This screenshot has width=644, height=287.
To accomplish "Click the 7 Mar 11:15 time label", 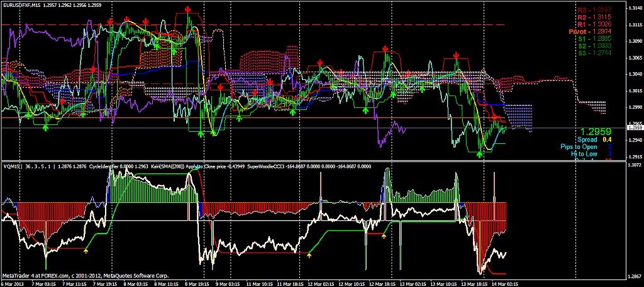I will [x=75, y=284].
